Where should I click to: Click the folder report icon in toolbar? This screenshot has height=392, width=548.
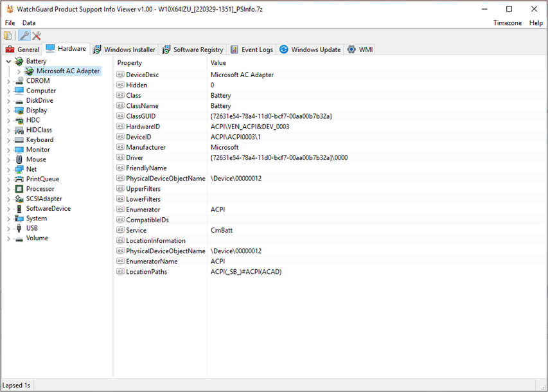point(6,35)
